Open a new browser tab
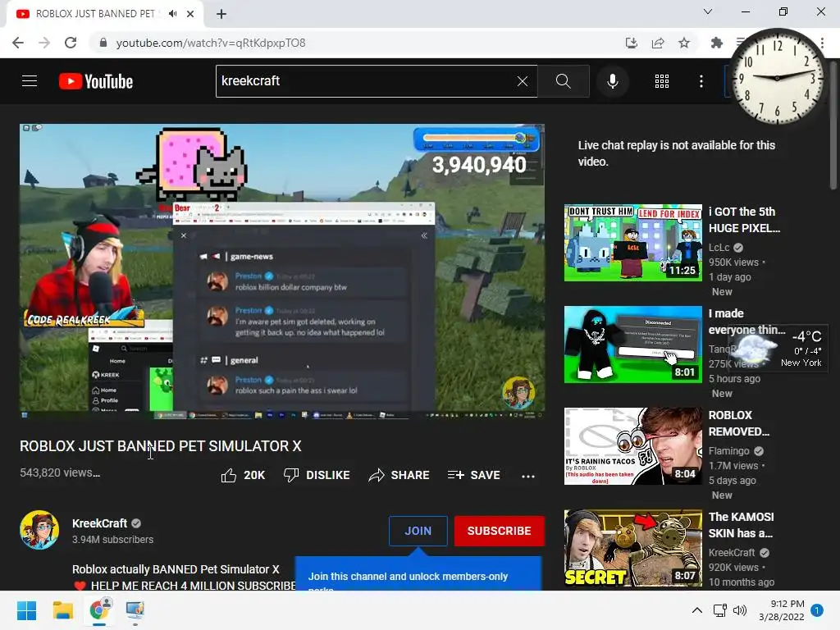 [221, 14]
